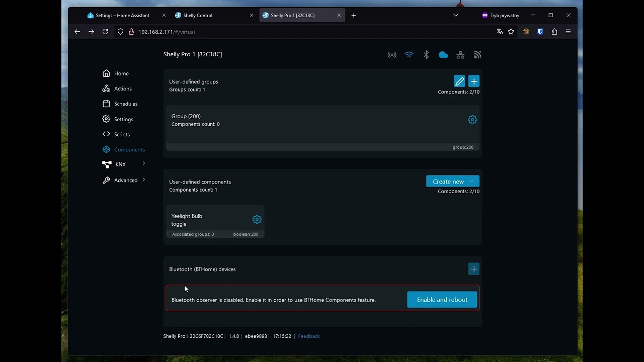644x362 pixels.
Task: Click Associated groups: 0 text
Action: point(193,234)
